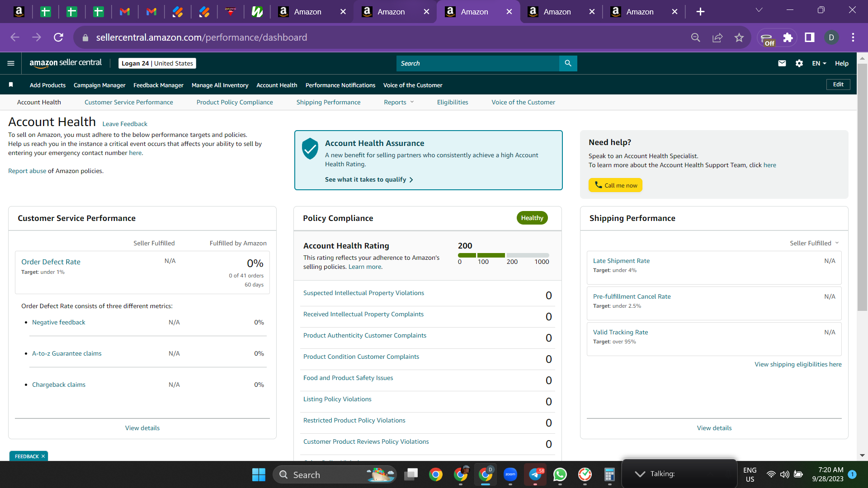Toggle the browser side panel icon
Screen dimensions: 868x488
tap(810, 38)
